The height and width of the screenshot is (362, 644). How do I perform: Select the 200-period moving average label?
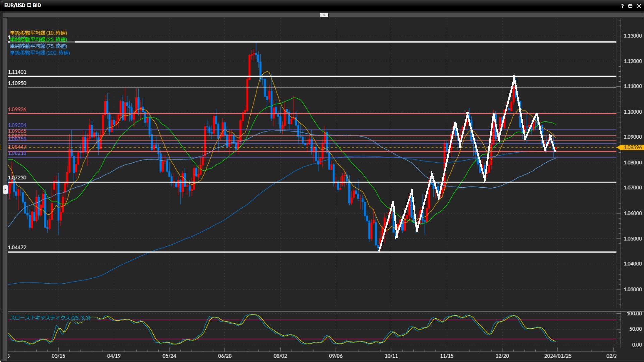click(40, 53)
